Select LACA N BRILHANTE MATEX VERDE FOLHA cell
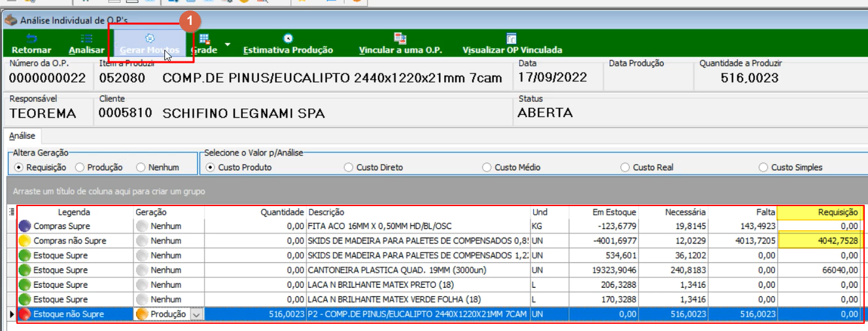The image size is (868, 331). (x=419, y=300)
